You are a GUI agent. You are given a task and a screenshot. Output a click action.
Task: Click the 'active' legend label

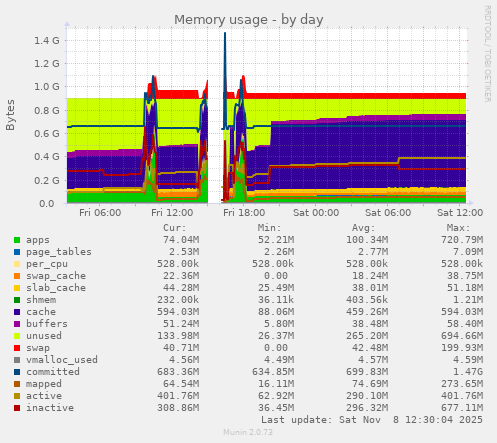click(44, 396)
